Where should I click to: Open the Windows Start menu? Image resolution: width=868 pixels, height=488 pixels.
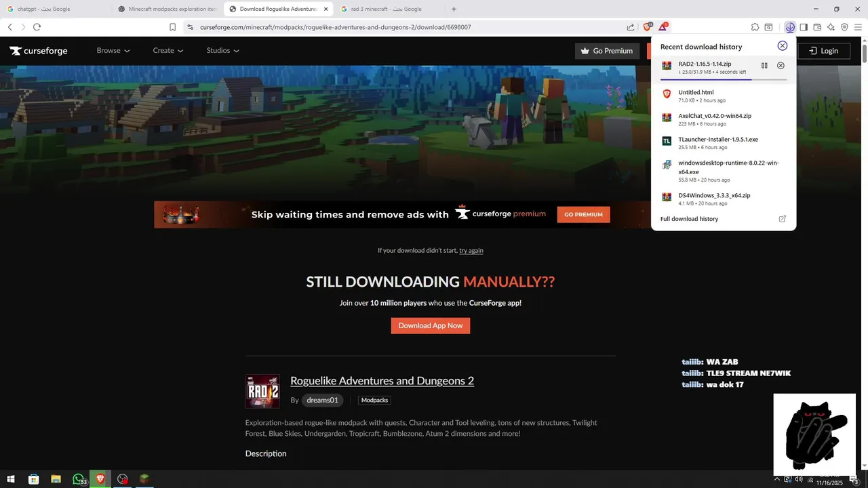tap(12, 479)
